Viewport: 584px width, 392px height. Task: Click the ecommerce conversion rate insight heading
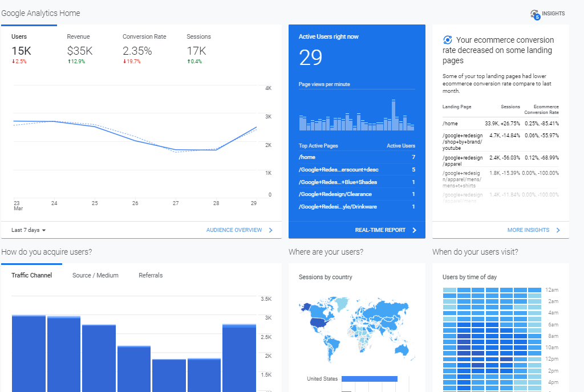click(498, 50)
